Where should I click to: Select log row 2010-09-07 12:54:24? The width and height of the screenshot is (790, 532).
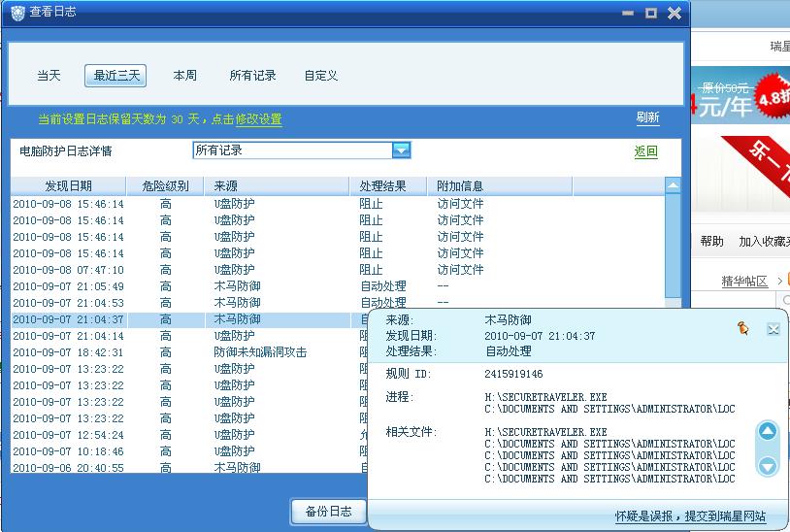tap(189, 435)
